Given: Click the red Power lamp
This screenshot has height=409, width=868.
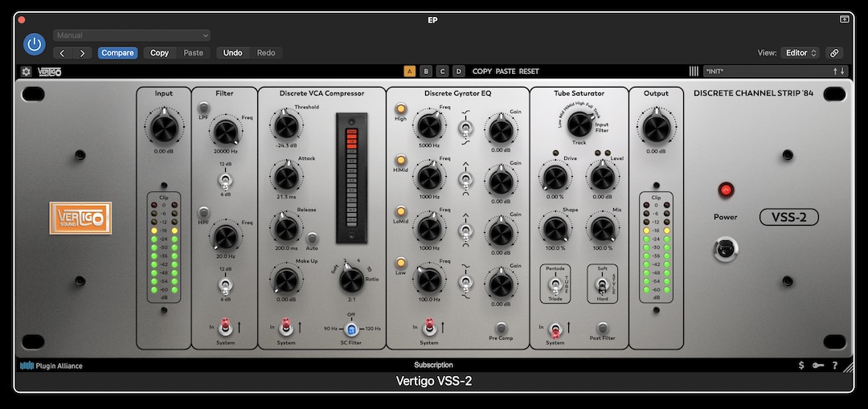Looking at the screenshot, I should [725, 190].
